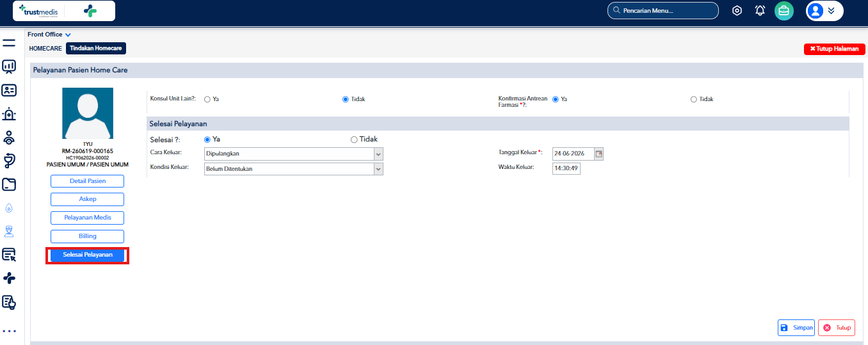The image size is (868, 345).
Task: Click the HC19062026-00002 visit number
Action: click(x=88, y=157)
